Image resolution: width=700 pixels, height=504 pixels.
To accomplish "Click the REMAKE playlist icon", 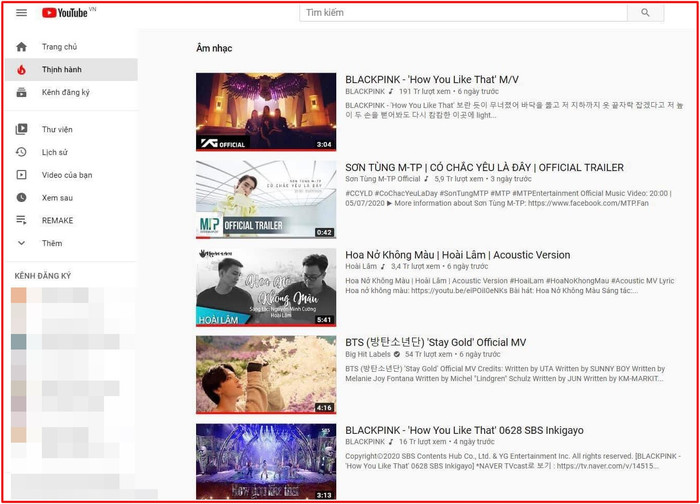I will (21, 220).
